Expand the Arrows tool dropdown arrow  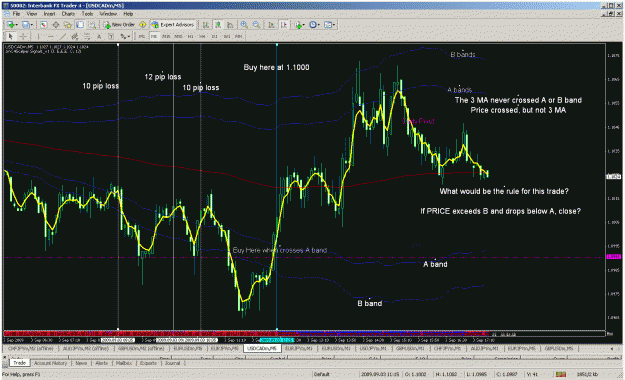tap(129, 36)
